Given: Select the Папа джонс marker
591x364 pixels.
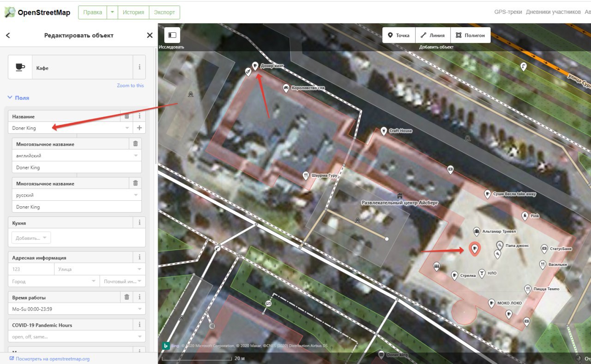Looking at the screenshot, I should point(499,245).
